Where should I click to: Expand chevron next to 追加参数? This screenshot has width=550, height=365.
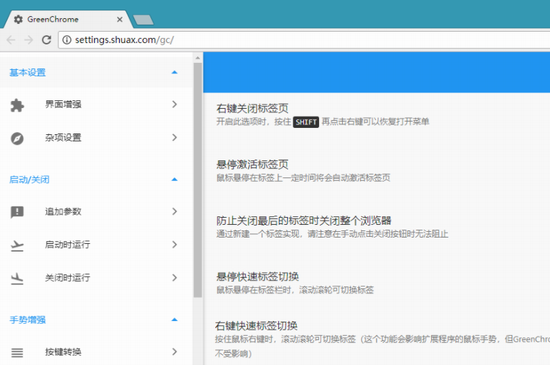(x=175, y=211)
